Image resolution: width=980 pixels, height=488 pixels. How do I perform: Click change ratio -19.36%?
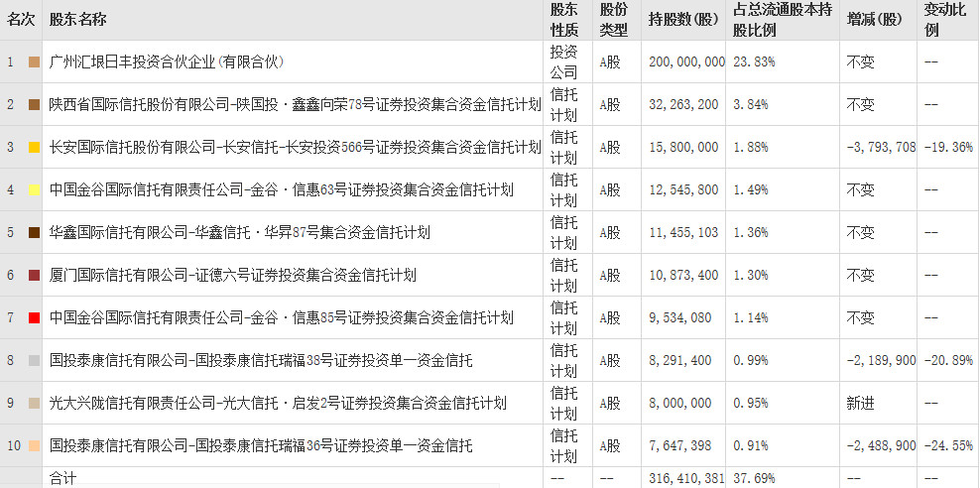point(948,148)
